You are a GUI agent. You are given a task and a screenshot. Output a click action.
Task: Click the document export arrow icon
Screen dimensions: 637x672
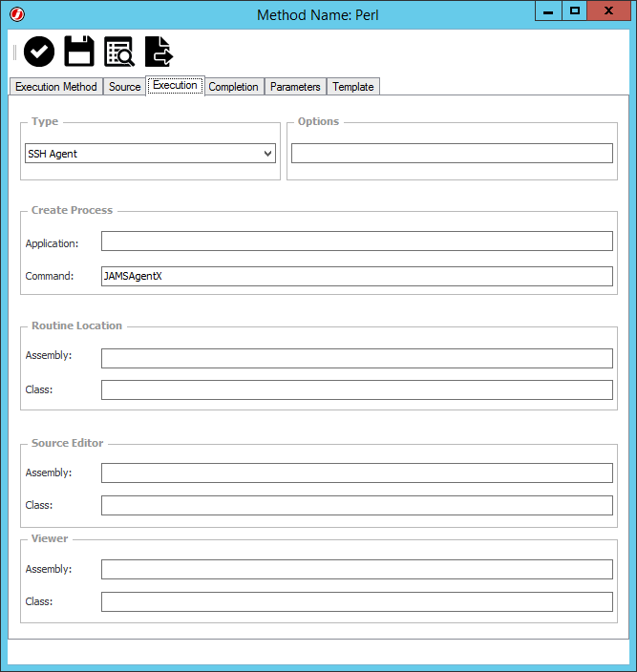click(x=159, y=52)
